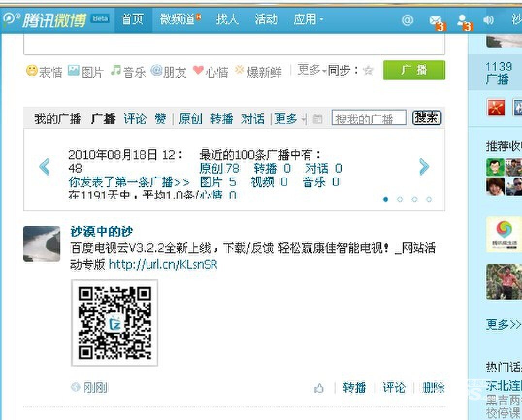
Task: Click the green 广播 publish button
Action: tap(414, 70)
